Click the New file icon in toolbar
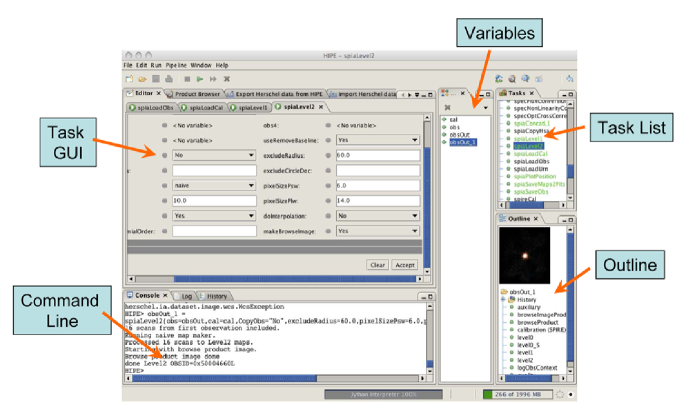The height and width of the screenshot is (418, 690). [129, 78]
